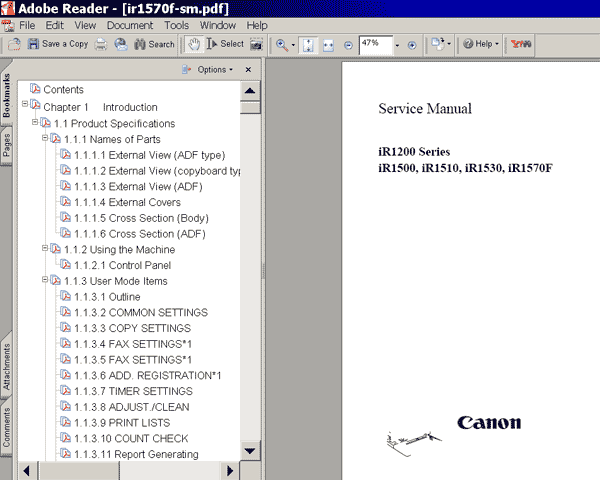Select the Hand tool
The height and width of the screenshot is (480, 600).
[x=194, y=44]
